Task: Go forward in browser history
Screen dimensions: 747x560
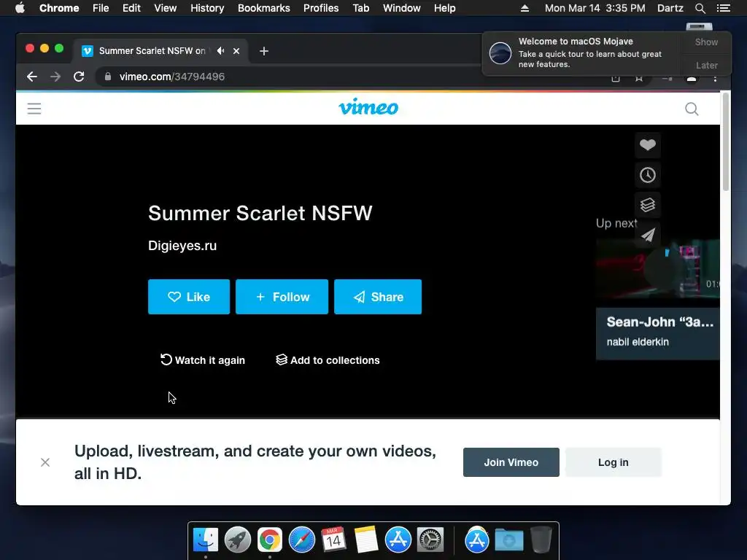Action: [x=55, y=77]
